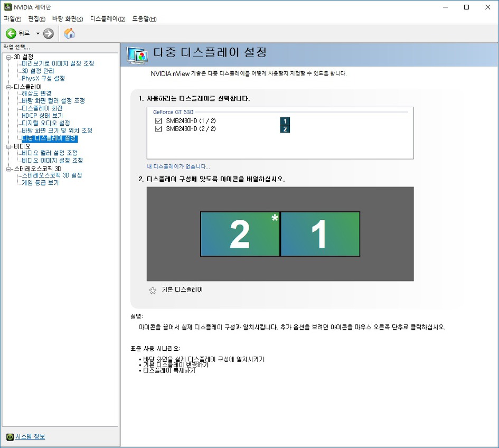Click the 비디오 category label
This screenshot has width=499, height=448.
22,146
